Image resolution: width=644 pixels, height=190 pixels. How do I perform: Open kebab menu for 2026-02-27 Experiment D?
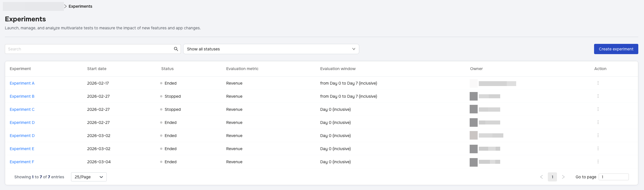click(x=598, y=122)
